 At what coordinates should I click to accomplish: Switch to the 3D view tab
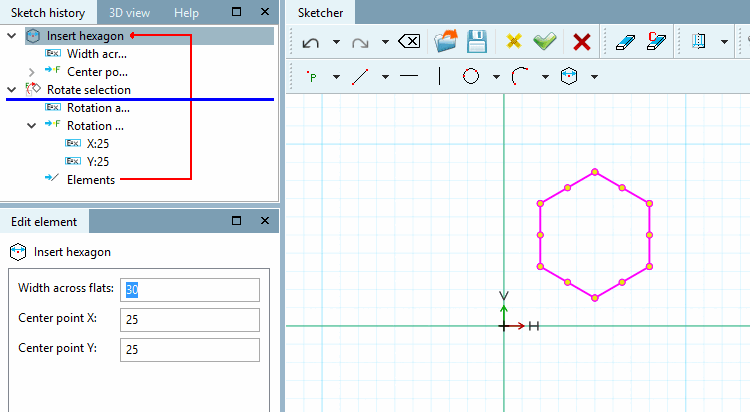point(129,13)
